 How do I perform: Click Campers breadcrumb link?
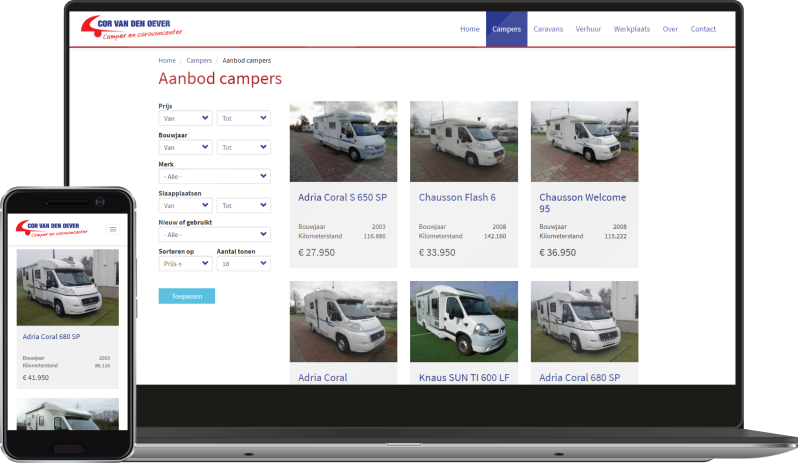coord(199,60)
